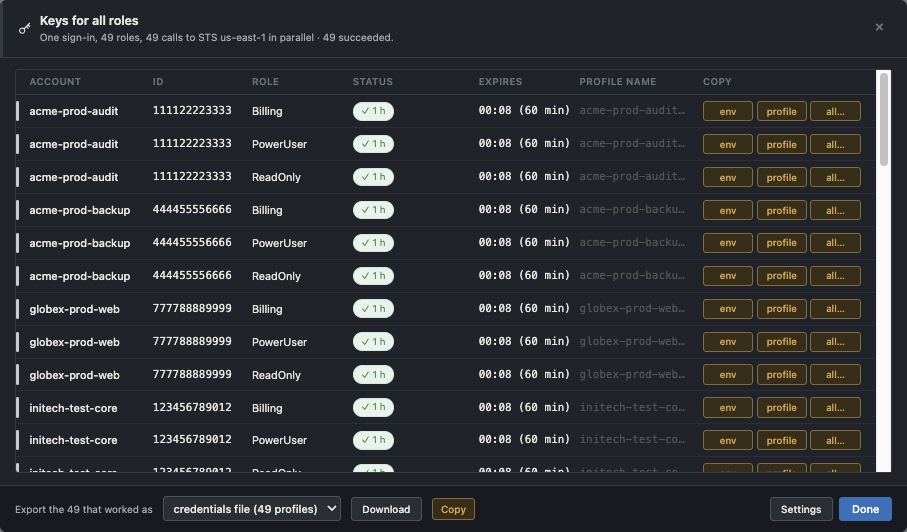This screenshot has width=907, height=532.
Task: Copy profile for acme-prod-audit Billing
Action: point(781,112)
